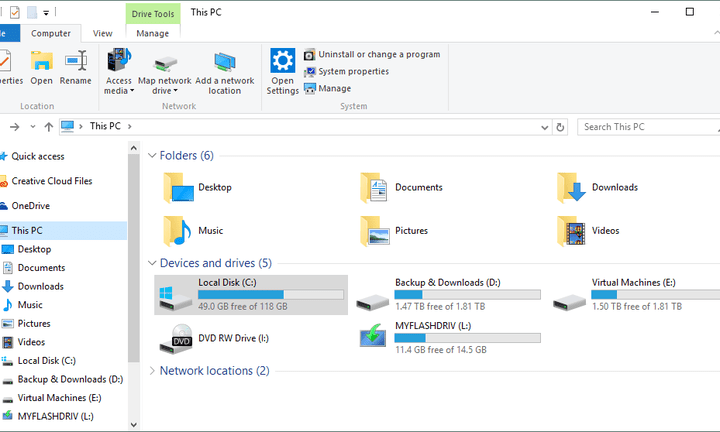720x432 pixels.
Task: Click the navigation pane scroll up arrow
Action: point(134,148)
